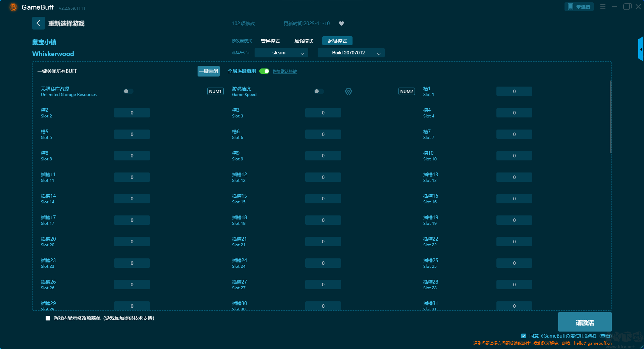The width and height of the screenshot is (644, 349).
Task: Click the Slot 1 value field
Action: click(514, 91)
